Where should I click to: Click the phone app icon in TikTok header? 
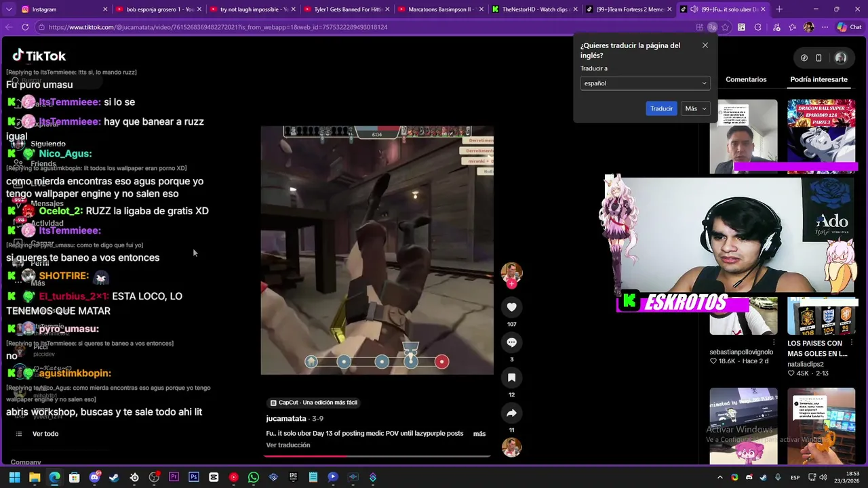(818, 58)
